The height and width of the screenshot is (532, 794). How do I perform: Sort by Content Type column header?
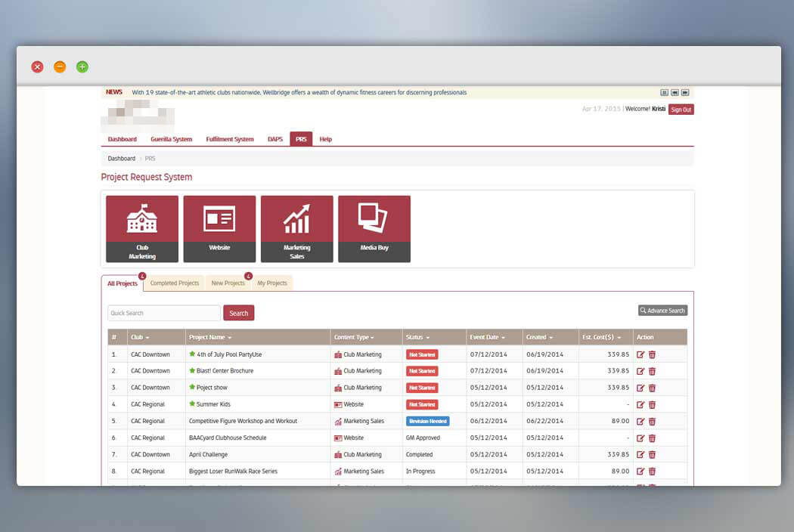click(354, 337)
